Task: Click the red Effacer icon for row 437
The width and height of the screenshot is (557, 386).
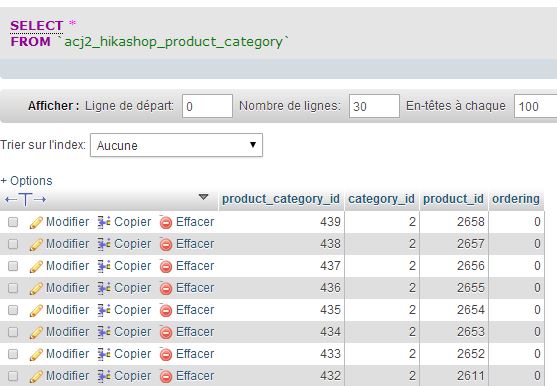Action: pos(166,266)
